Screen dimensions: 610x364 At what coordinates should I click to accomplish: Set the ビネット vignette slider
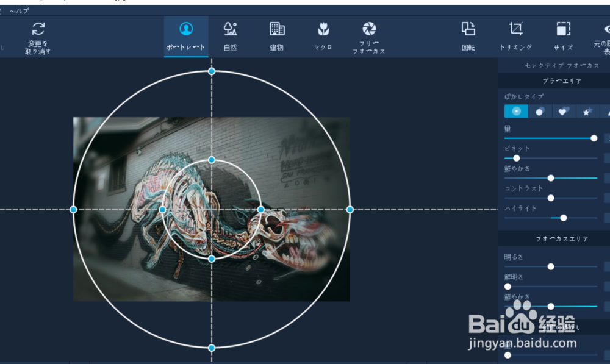coord(551,159)
